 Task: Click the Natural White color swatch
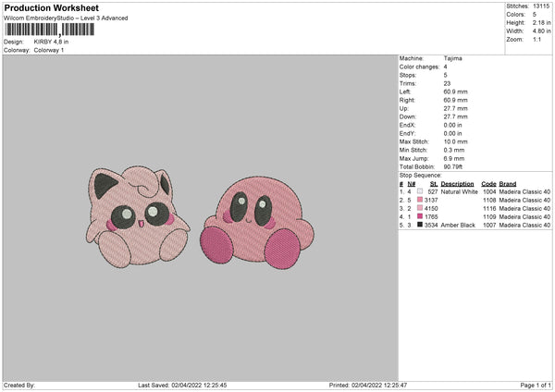coord(422,191)
